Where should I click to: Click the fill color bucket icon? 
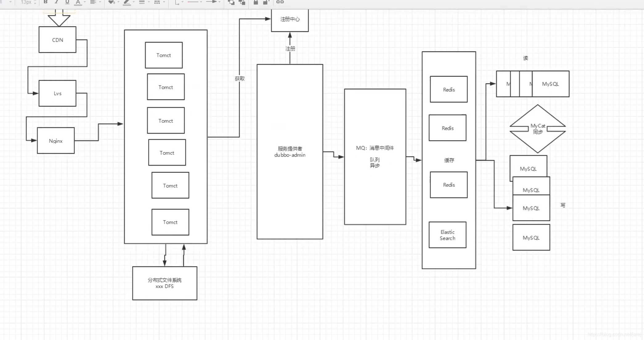coord(111,2)
